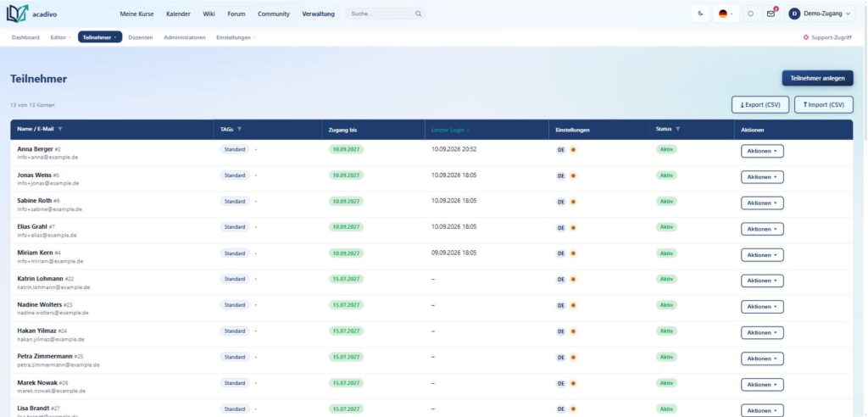Go to Kalender

(178, 14)
